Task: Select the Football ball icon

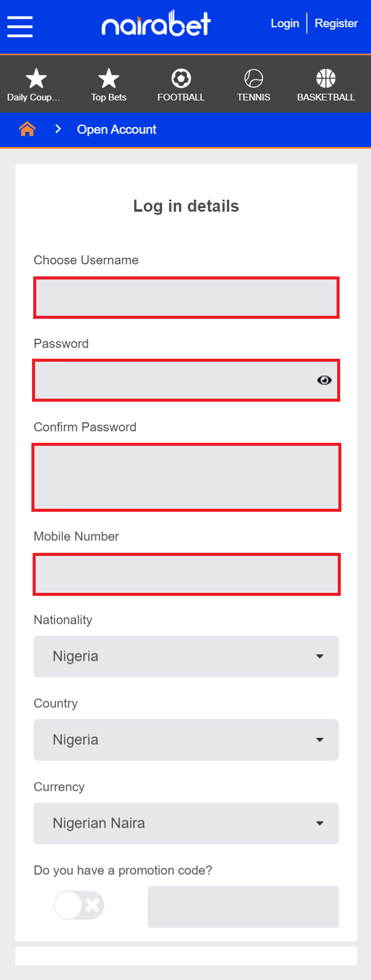Action: [x=181, y=79]
